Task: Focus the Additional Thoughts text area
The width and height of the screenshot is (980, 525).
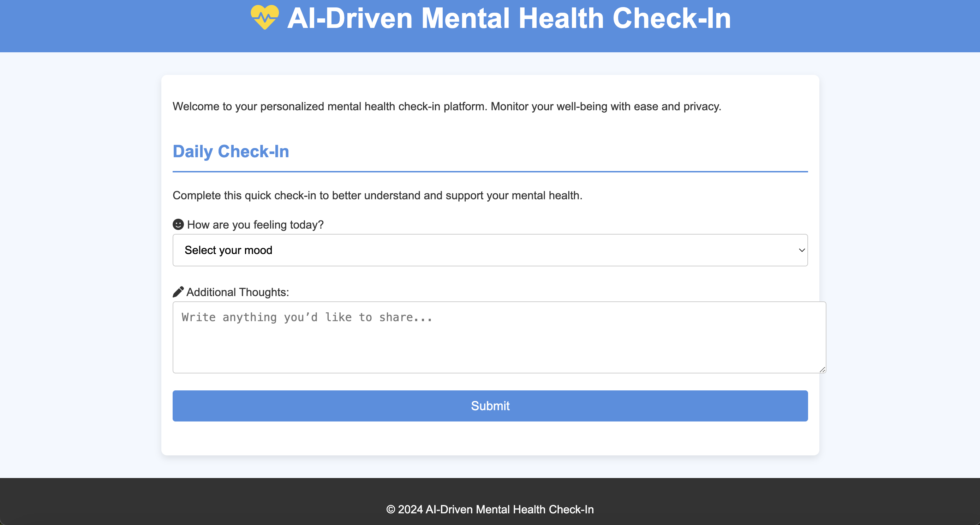Action: (499, 344)
